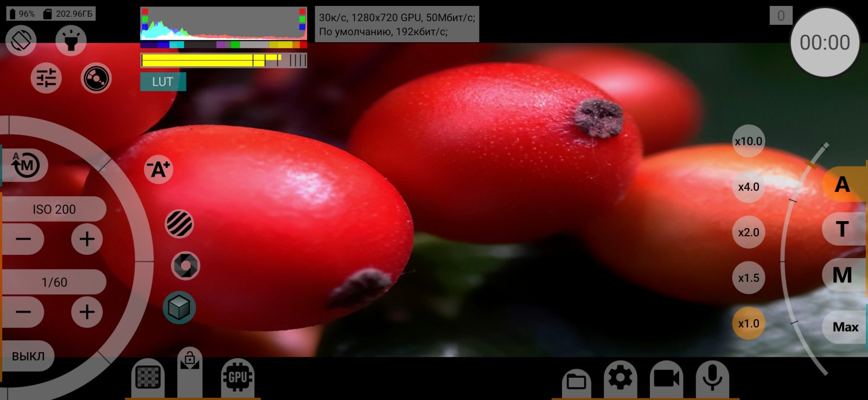Tap the A+ auto enhancement icon
Screen dimensions: 868x400
tap(158, 170)
